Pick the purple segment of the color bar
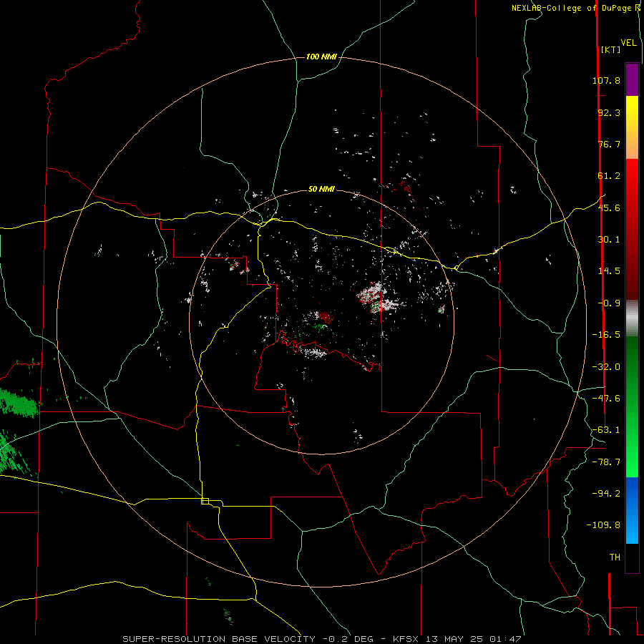The height and width of the screenshot is (644, 644). pyautogui.click(x=632, y=79)
